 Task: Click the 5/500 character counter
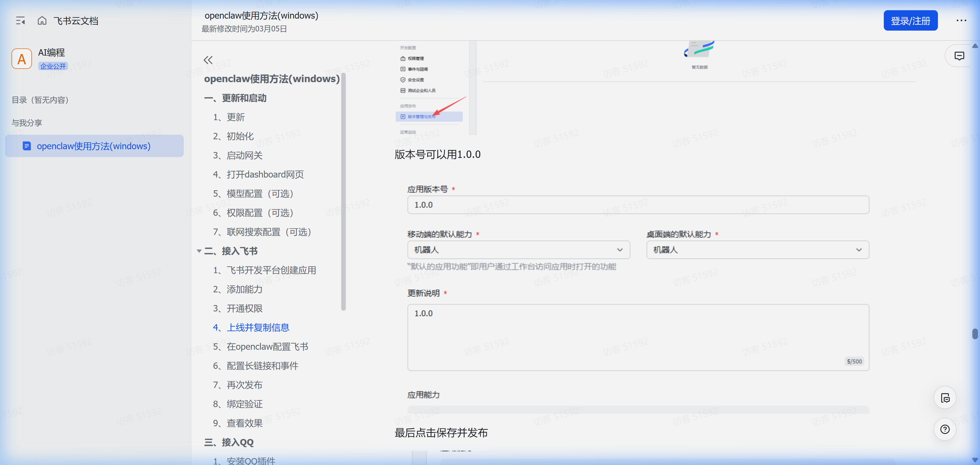click(x=854, y=362)
